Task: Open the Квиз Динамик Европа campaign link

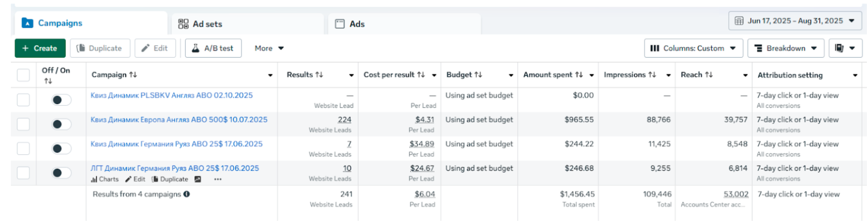Action: 179,119
